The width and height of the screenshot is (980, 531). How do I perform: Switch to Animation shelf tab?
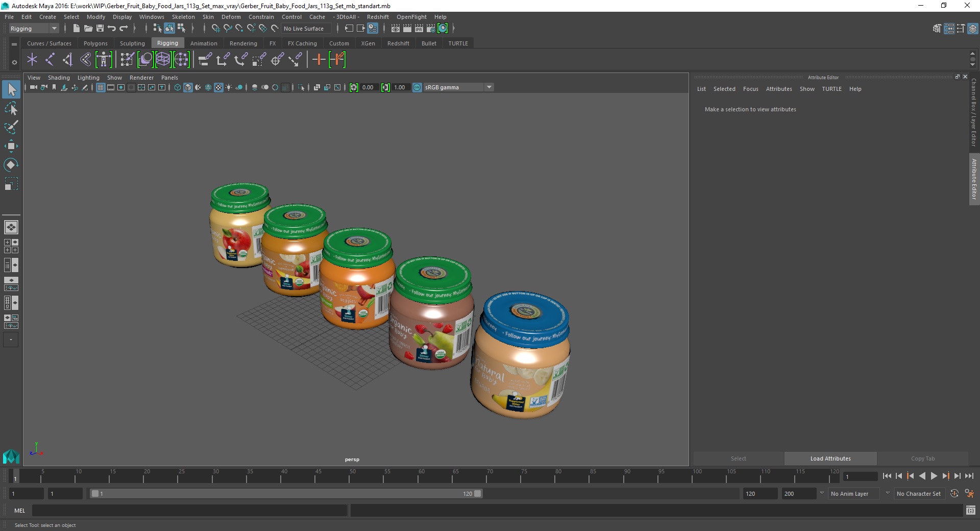tap(204, 43)
